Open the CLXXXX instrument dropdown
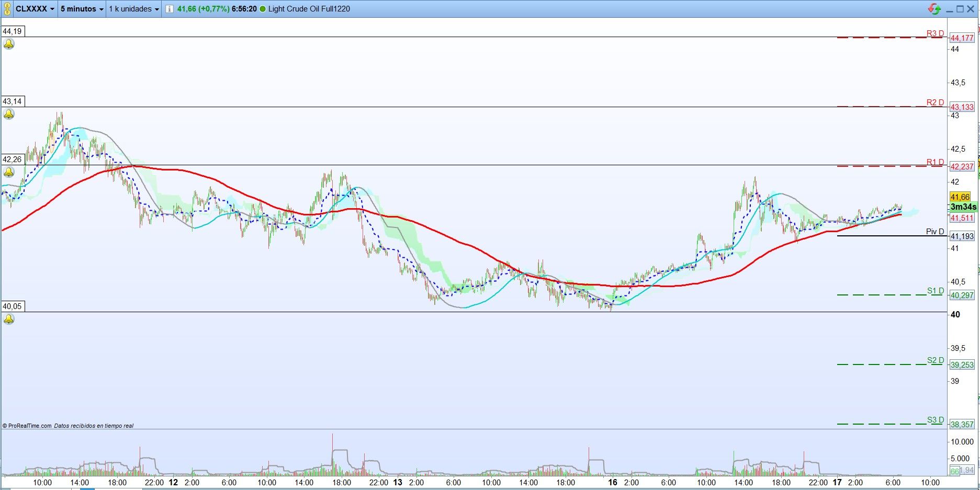This screenshot has width=980, height=490. click(x=35, y=9)
